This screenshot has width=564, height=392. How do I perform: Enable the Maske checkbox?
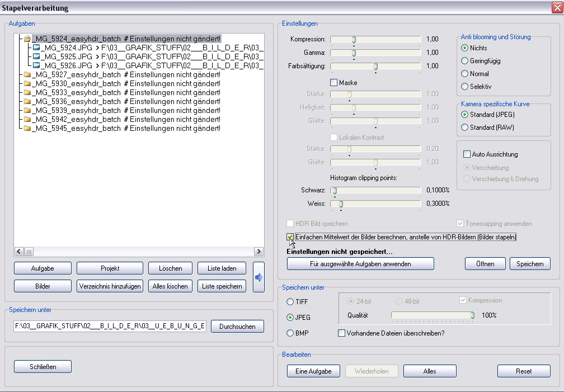334,83
